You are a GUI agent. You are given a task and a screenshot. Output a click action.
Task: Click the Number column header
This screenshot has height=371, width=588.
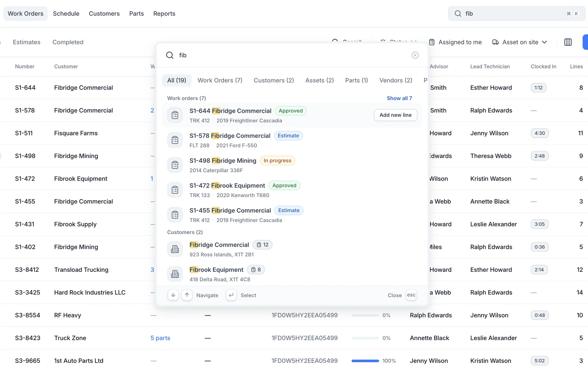[25, 66]
